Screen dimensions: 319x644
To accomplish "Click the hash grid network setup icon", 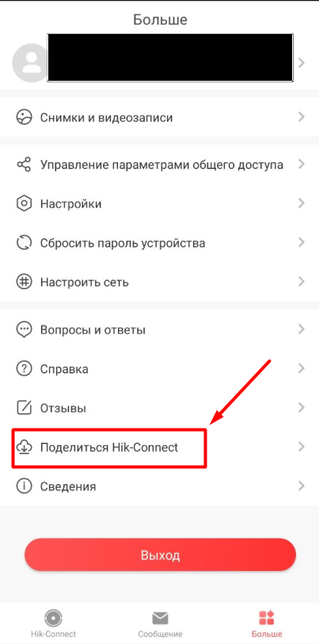I will (x=24, y=282).
